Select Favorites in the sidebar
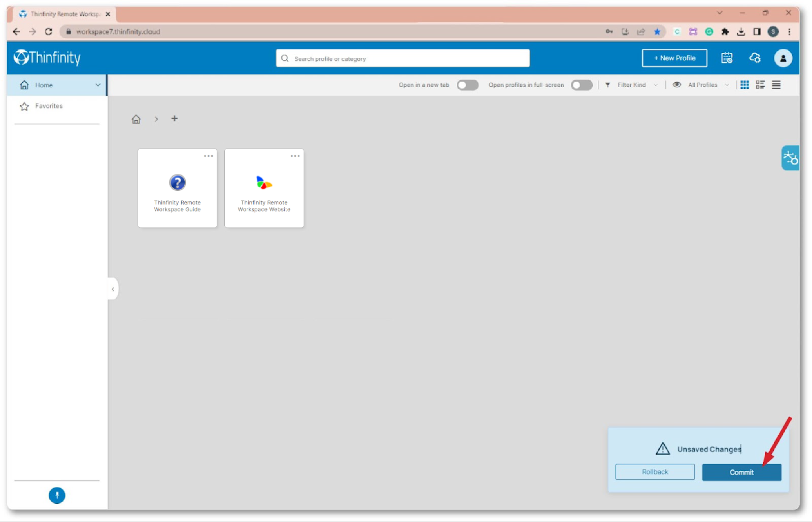812x522 pixels. point(56,107)
